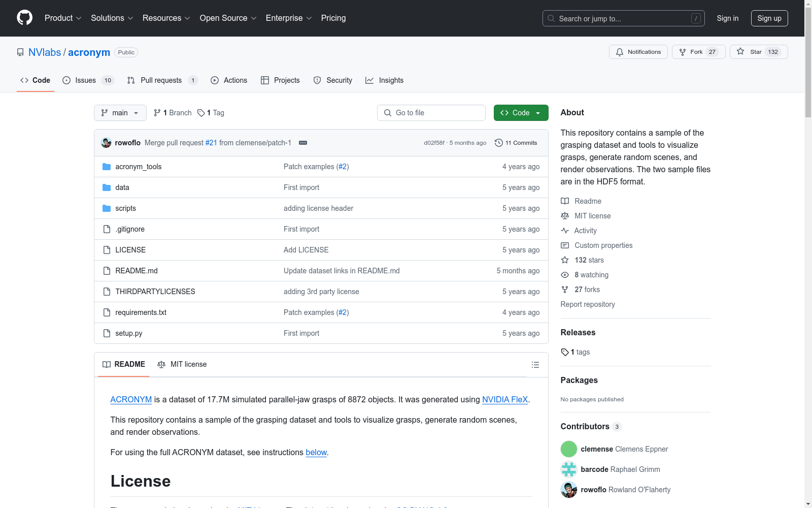812x508 pixels.
Task: Open the Solutions dropdown menu
Action: point(112,18)
